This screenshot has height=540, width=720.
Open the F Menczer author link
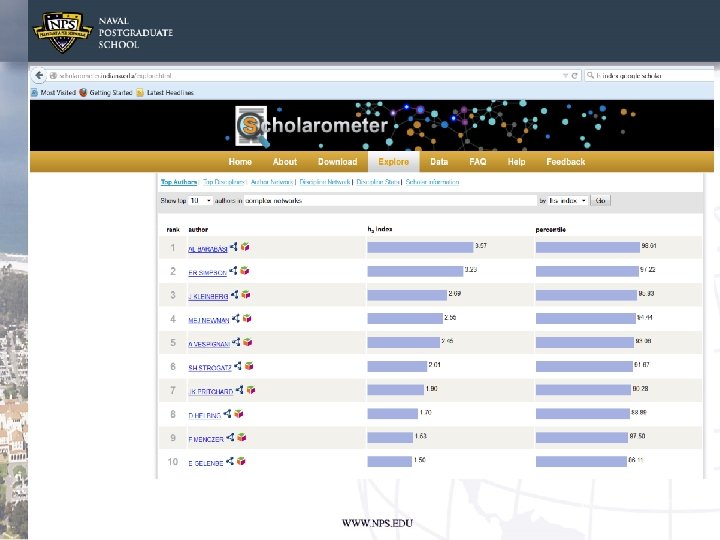pyautogui.click(x=206, y=439)
